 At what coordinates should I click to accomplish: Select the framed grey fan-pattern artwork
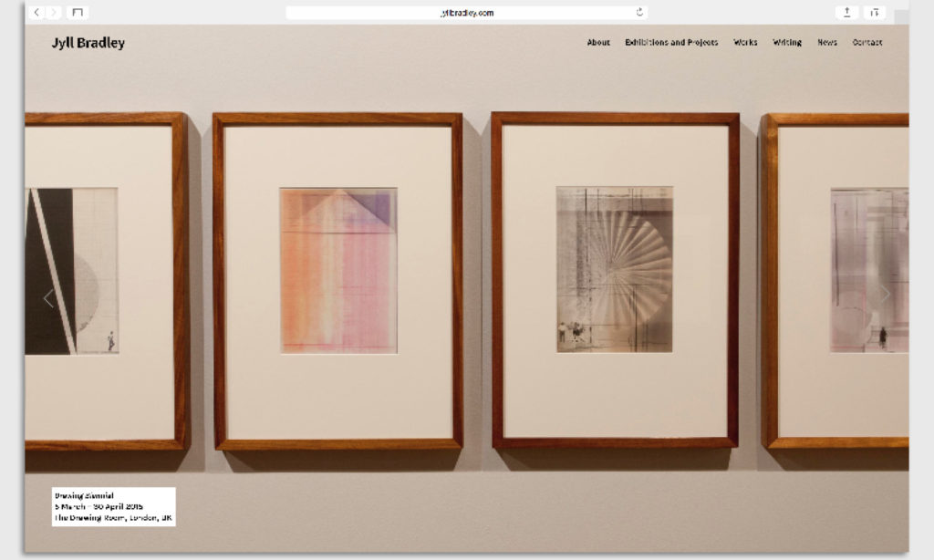coord(616,280)
